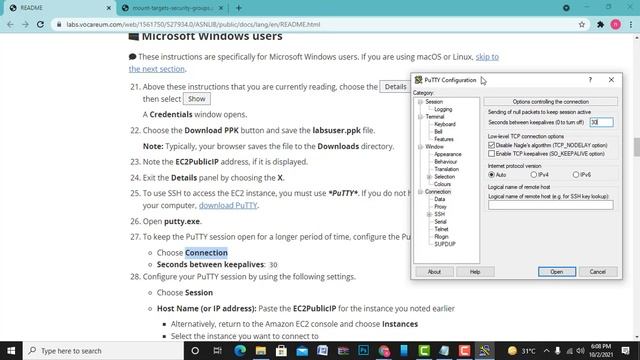640x360 pixels.
Task: Collapse Terminal tree node
Action: click(420, 117)
